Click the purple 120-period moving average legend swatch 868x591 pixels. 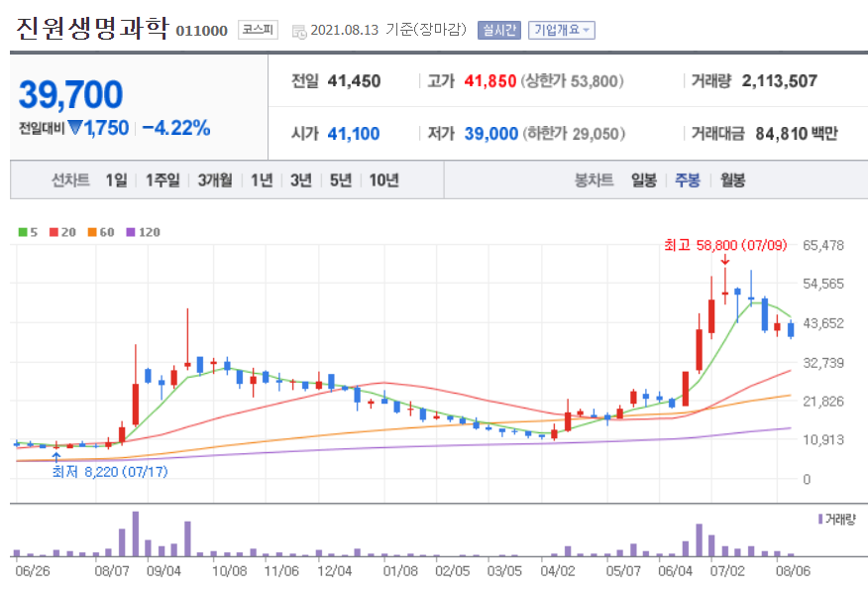pos(131,233)
